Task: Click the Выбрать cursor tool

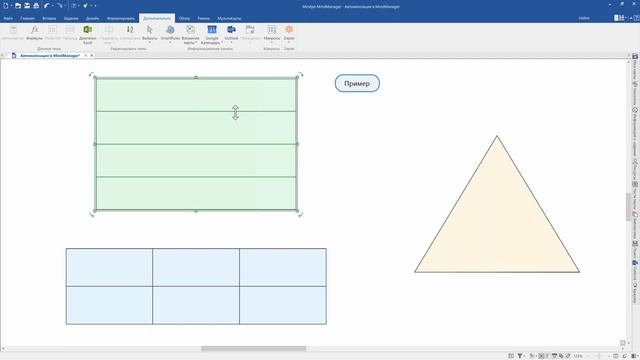Action: [149, 33]
